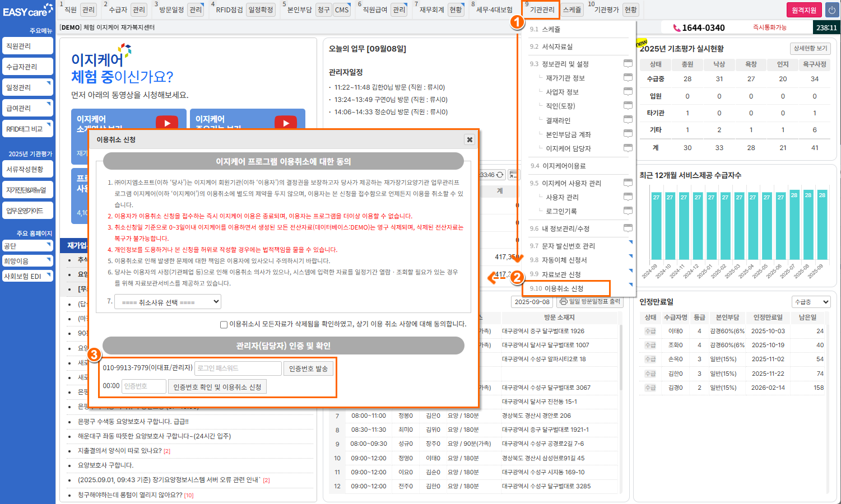Click the 로그인 패스워드 input field
This screenshot has width=841, height=504.
tap(238, 368)
